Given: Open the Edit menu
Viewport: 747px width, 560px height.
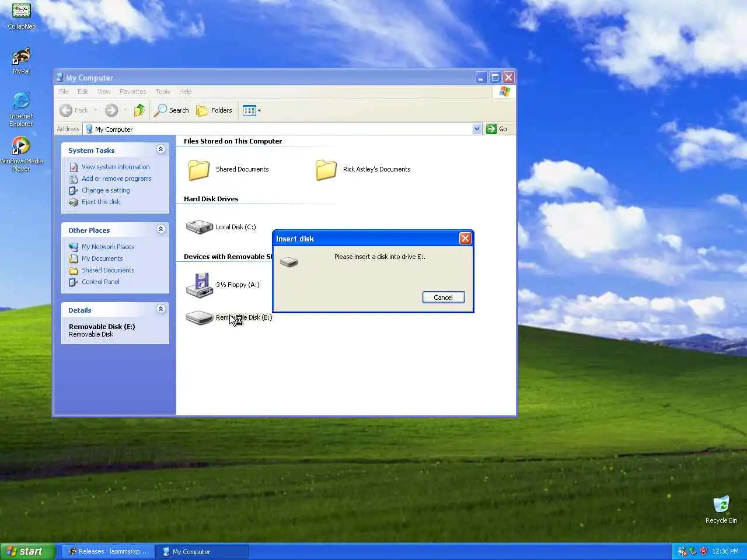Looking at the screenshot, I should click(83, 92).
